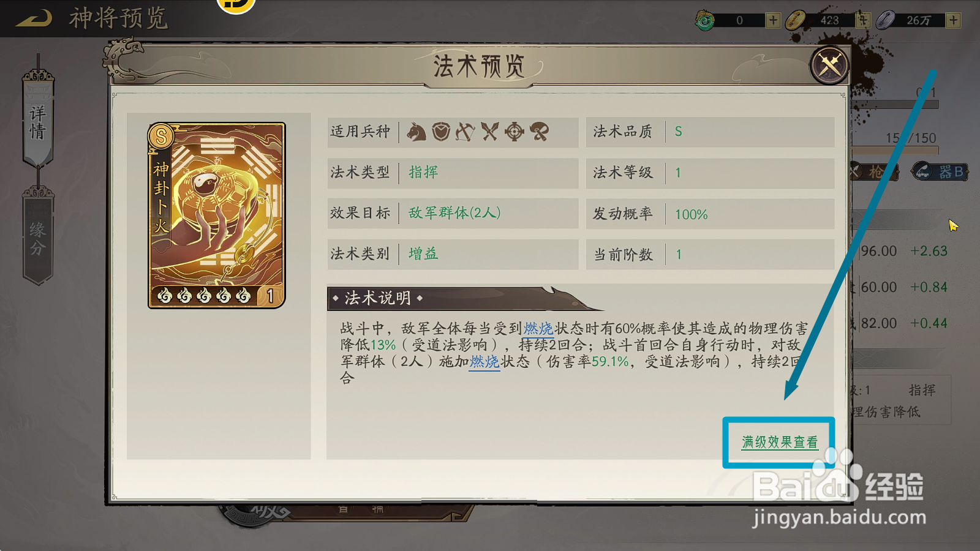Viewport: 980px width, 551px height.
Task: Open the 满级效果查看 link
Action: tap(780, 442)
